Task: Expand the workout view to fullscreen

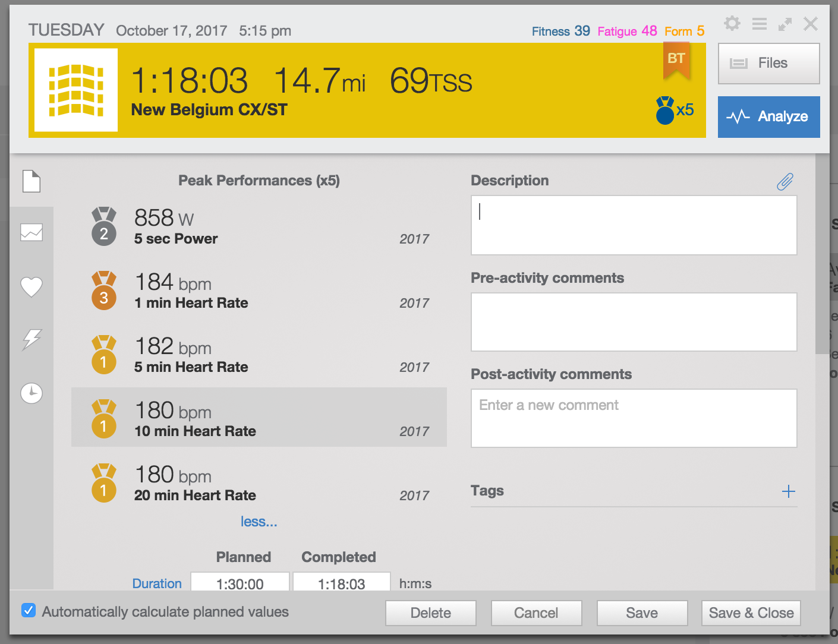Action: coord(785,24)
